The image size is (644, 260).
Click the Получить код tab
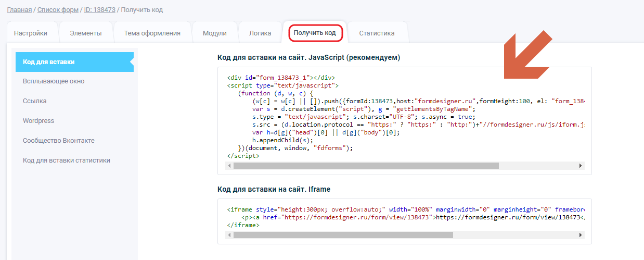[x=315, y=33]
